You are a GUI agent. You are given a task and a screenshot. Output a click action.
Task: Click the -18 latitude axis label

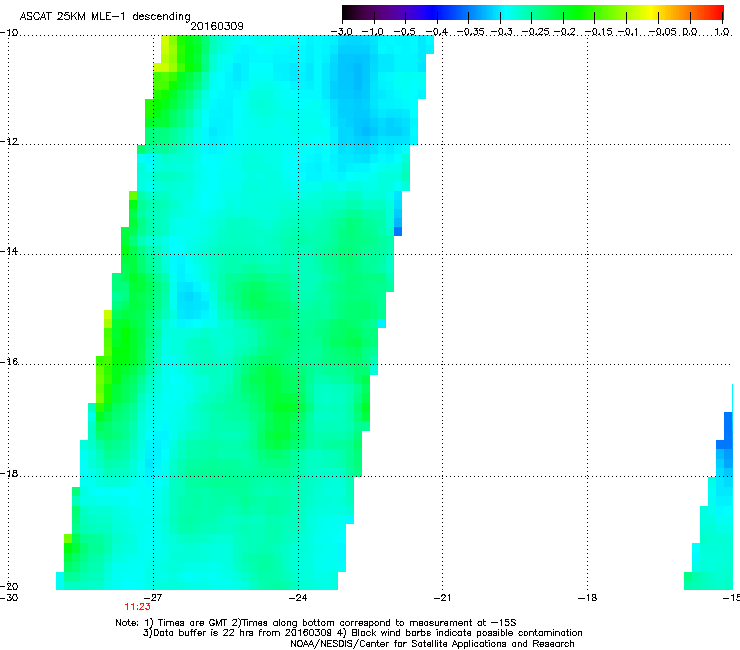9,473
